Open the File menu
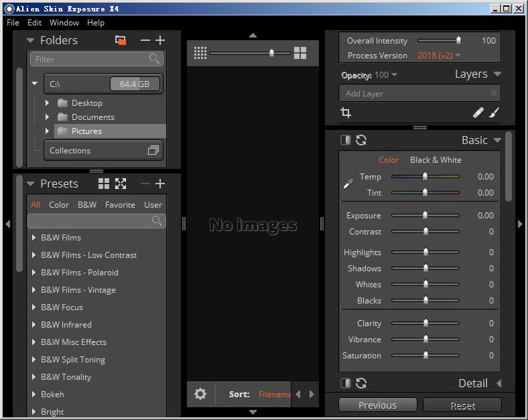Image resolution: width=528 pixels, height=420 pixels. [13, 23]
